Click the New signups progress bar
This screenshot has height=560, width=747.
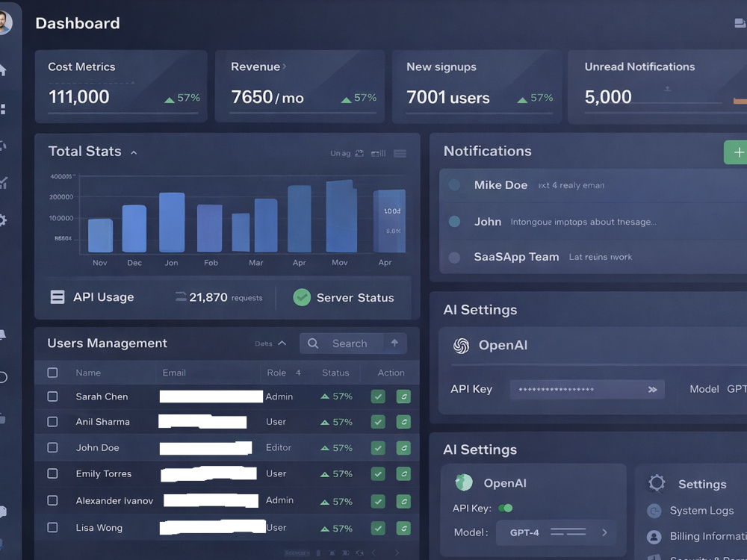pyautogui.click(x=480, y=113)
